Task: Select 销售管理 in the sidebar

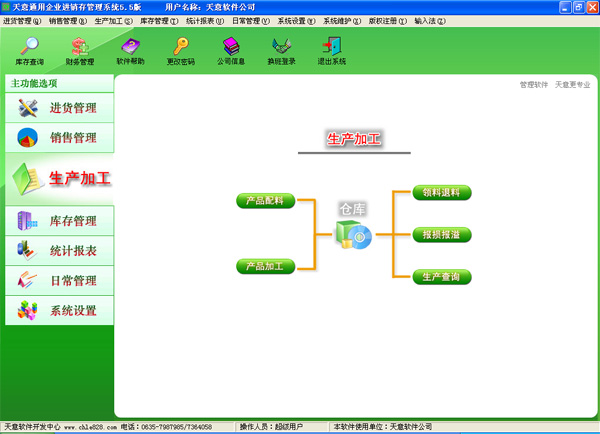Action: point(58,138)
